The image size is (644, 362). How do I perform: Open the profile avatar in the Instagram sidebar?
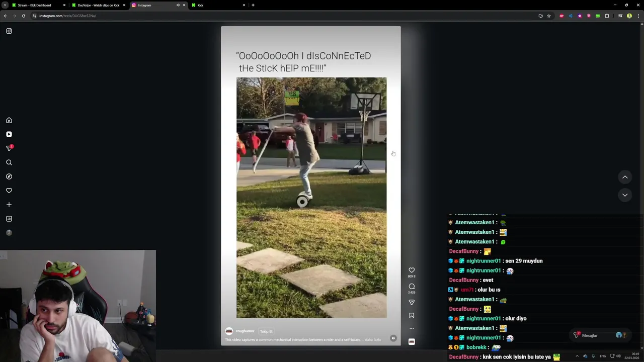click(9, 233)
